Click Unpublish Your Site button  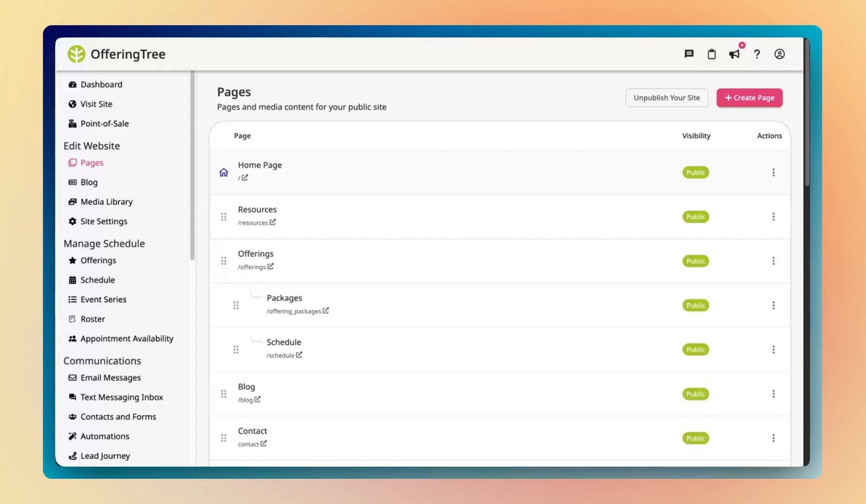coord(666,97)
